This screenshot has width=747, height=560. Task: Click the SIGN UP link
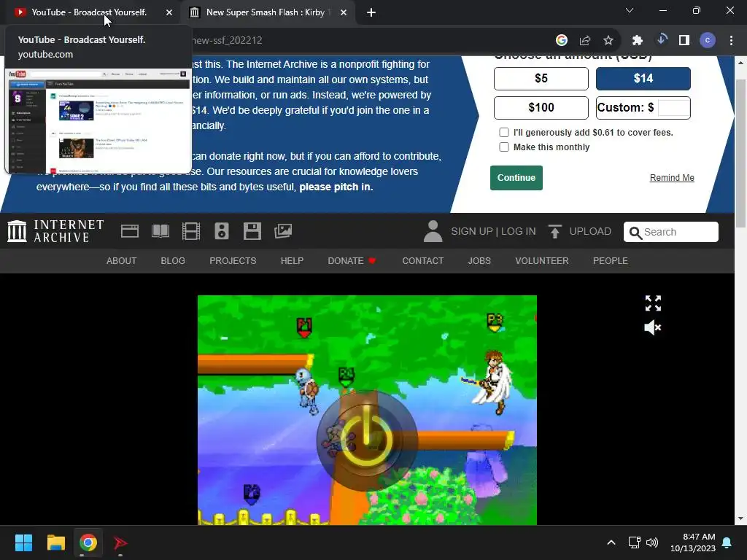tap(472, 231)
